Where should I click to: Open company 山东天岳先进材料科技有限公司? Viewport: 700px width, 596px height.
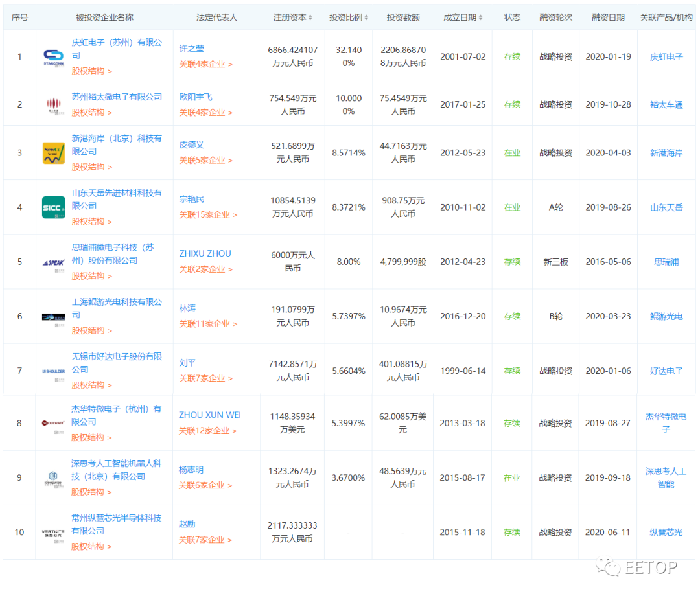tap(117, 200)
